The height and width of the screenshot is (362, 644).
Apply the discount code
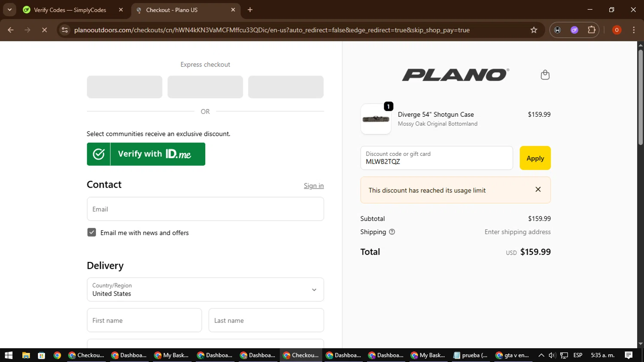[535, 158]
